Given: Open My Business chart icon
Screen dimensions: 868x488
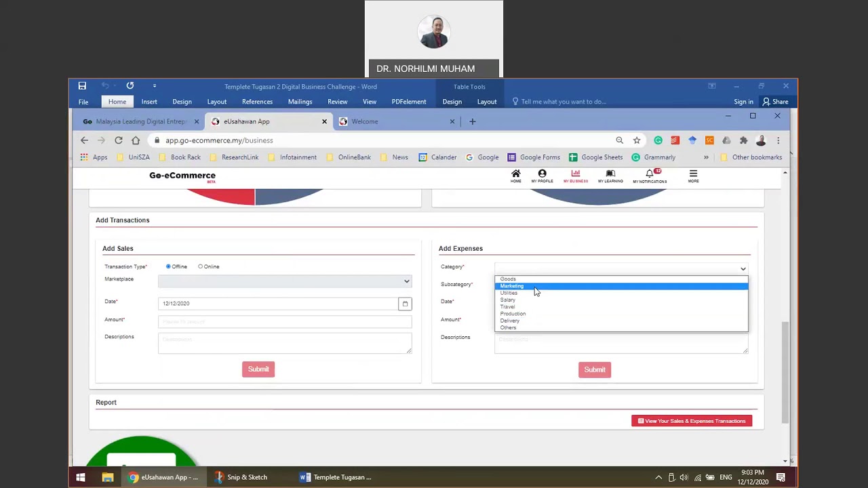Looking at the screenshot, I should pyautogui.click(x=575, y=176).
